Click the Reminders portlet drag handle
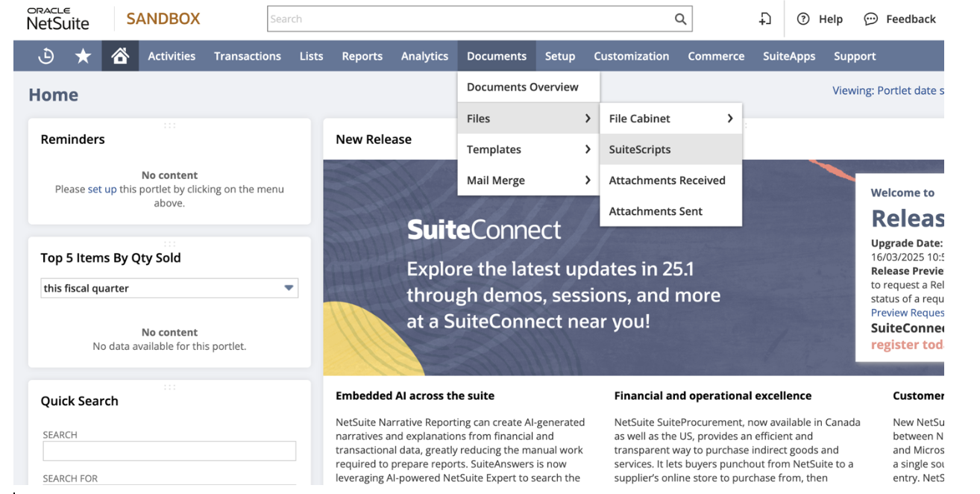The height and width of the screenshot is (494, 980). tap(169, 125)
